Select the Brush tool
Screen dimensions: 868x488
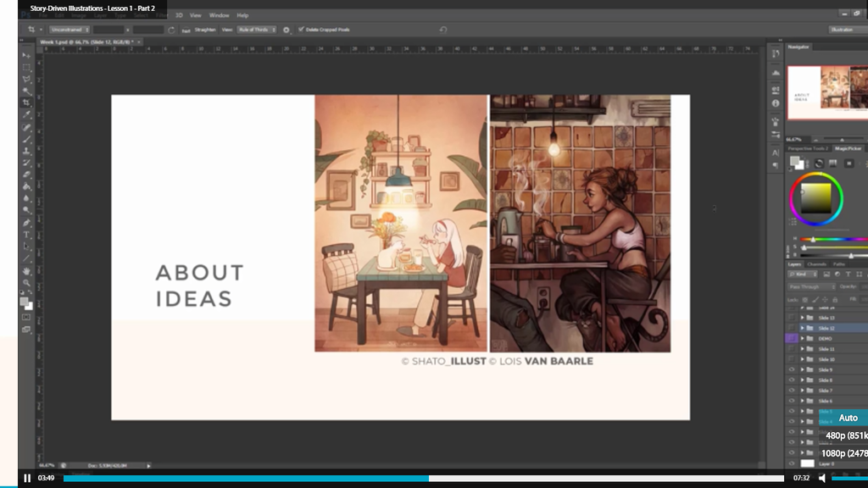tap(26, 139)
